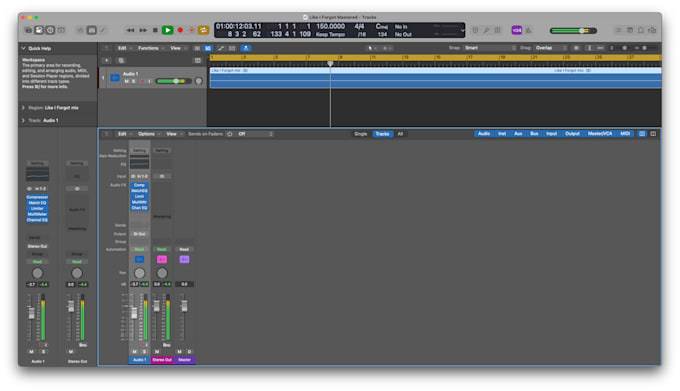680x391 pixels.
Task: Toggle the Bus channel strip filter button
Action: coord(534,134)
